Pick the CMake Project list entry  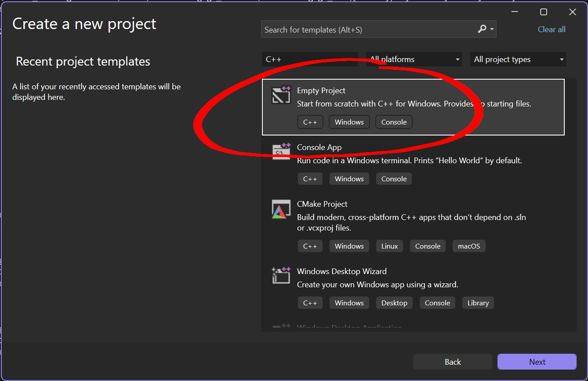(322, 204)
